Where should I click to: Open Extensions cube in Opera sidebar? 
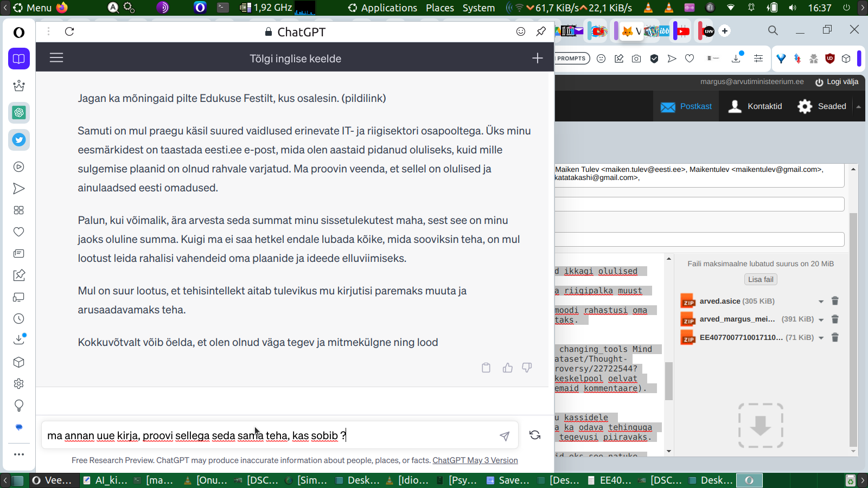click(x=19, y=362)
